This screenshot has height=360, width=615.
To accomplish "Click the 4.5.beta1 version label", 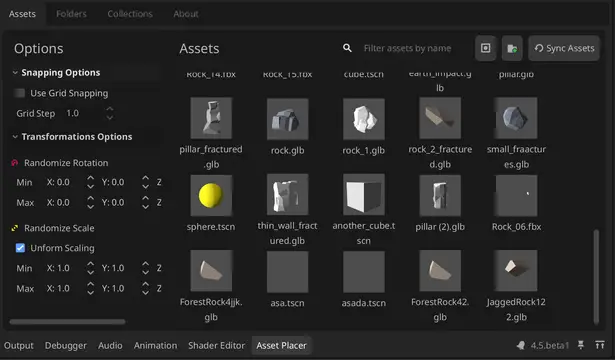I will (x=549, y=345).
